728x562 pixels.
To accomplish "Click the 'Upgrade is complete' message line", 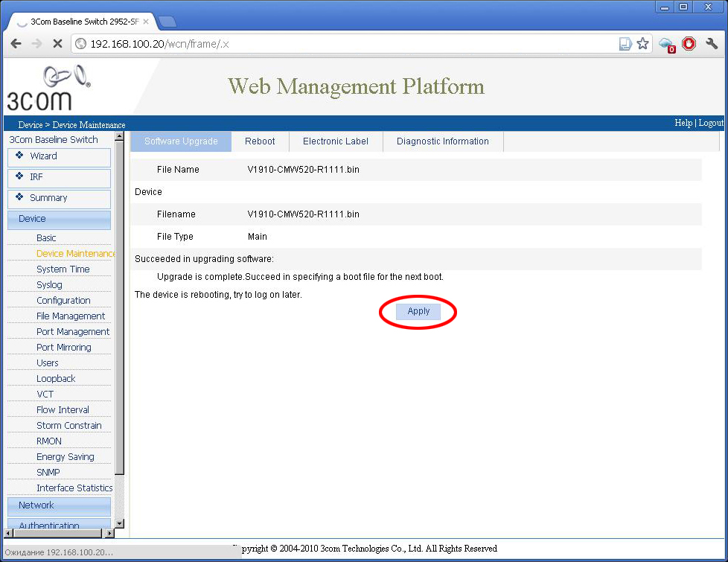I will [300, 277].
